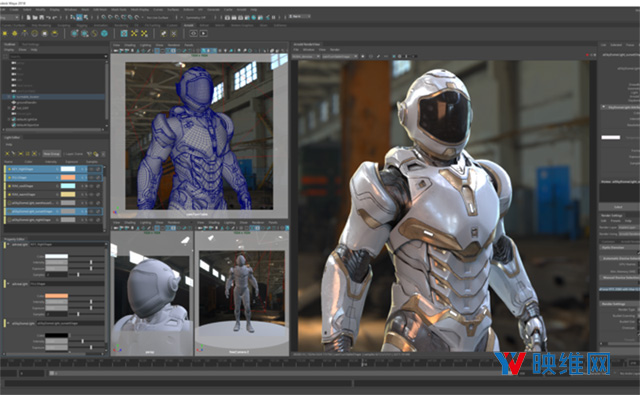The width and height of the screenshot is (640, 395).
Task: Click the New Scene icon in status line
Action: click(x=29, y=18)
